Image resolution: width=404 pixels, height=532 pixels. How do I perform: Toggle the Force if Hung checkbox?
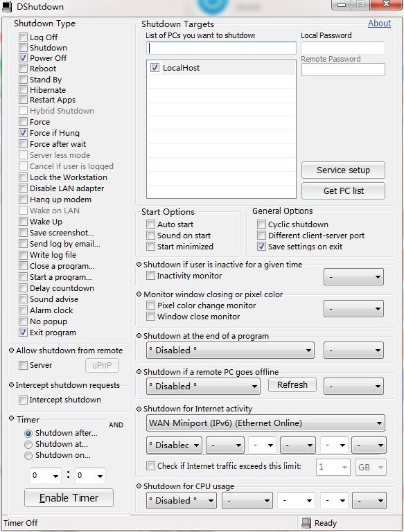point(23,133)
